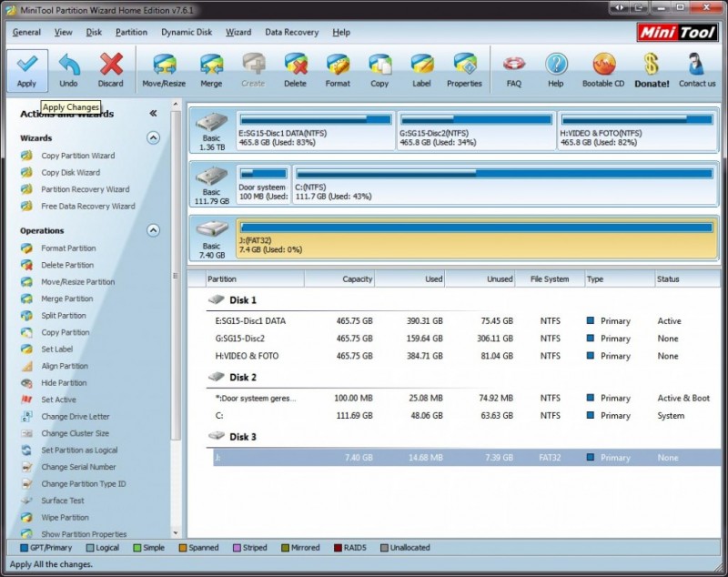Click Set Partition as Logical

[x=79, y=450]
